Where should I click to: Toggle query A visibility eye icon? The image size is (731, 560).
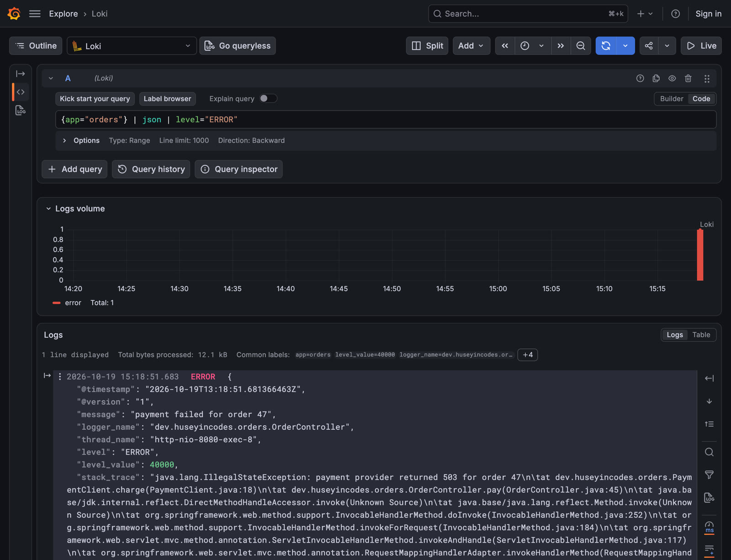click(672, 78)
